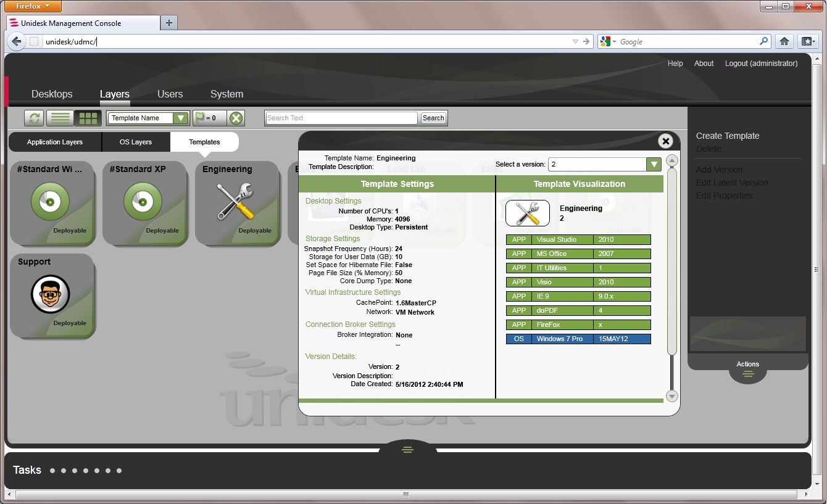
Task: Open the Bookmarks menu button
Action: coord(807,41)
